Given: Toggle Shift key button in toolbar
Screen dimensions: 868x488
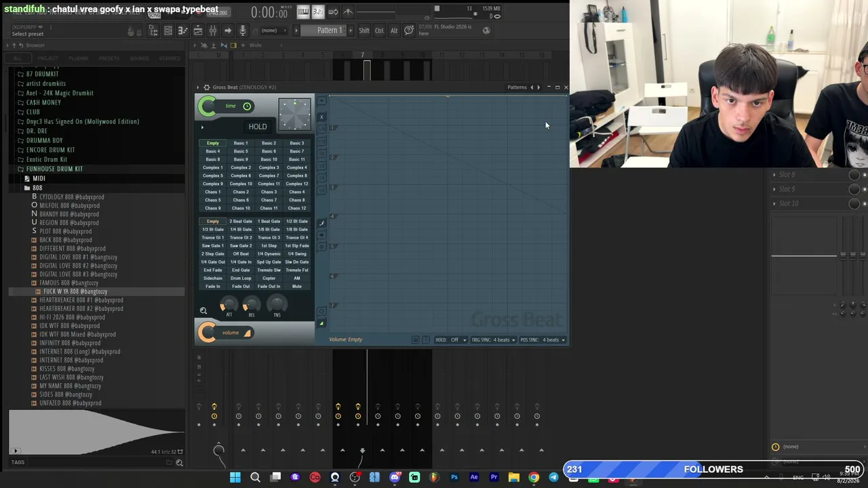Looking at the screenshot, I should point(364,30).
